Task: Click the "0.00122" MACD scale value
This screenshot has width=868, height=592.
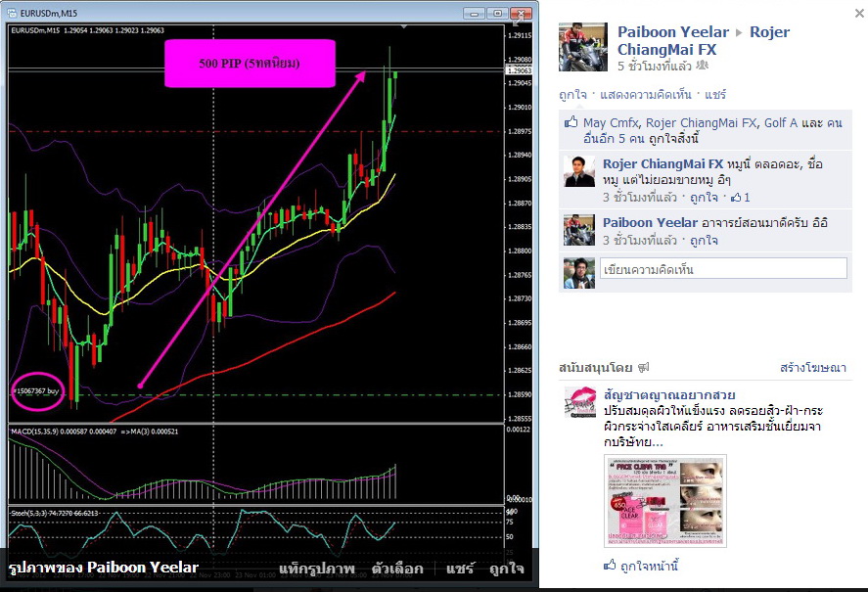Action: (x=520, y=430)
